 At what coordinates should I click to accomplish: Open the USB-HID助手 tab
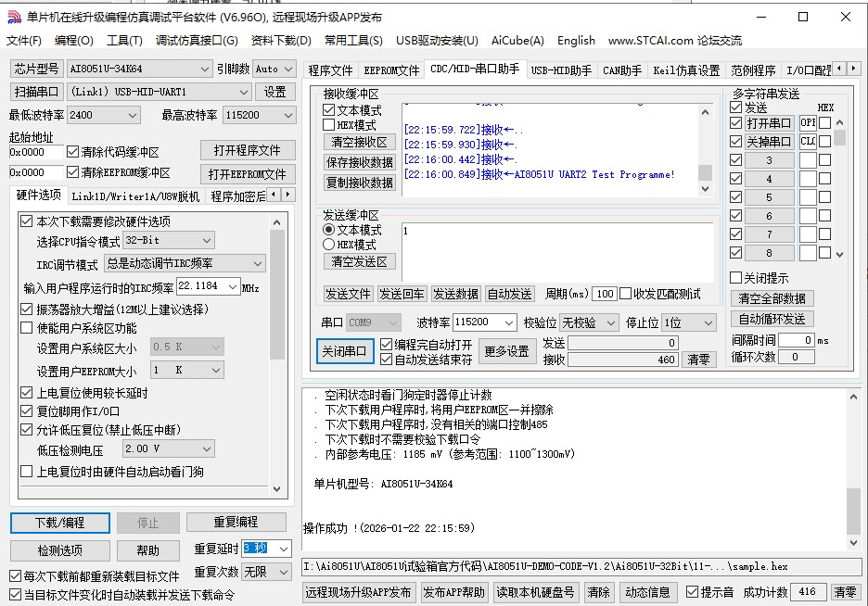click(x=560, y=68)
